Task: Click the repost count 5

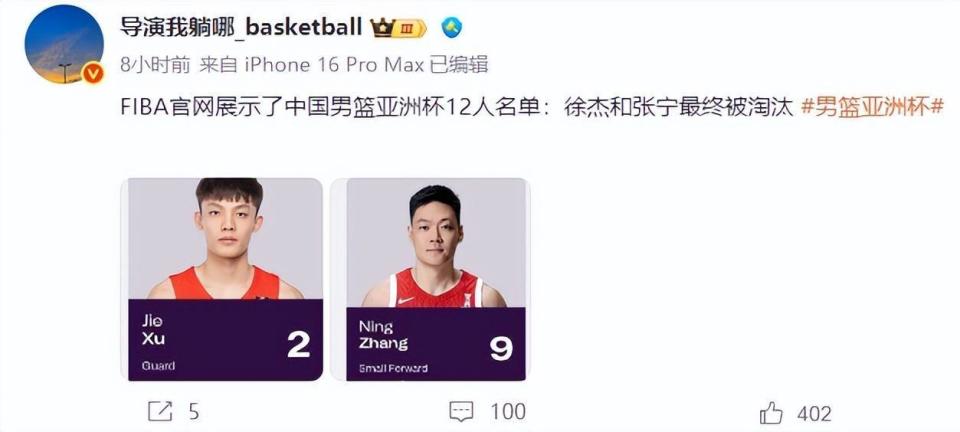Action: click(193, 412)
